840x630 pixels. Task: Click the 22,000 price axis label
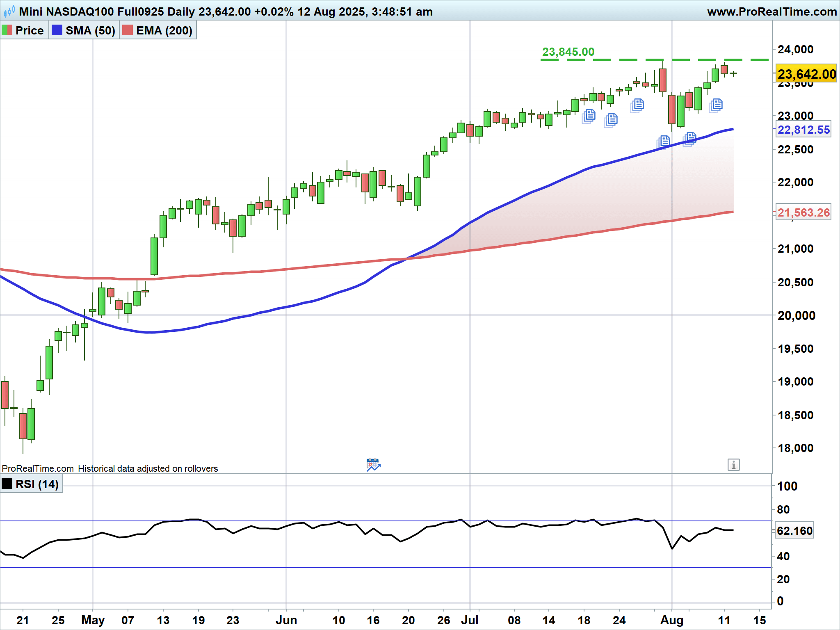pyautogui.click(x=795, y=182)
